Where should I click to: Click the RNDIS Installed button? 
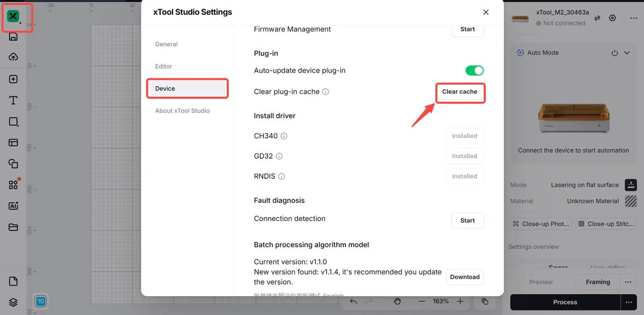click(x=465, y=176)
